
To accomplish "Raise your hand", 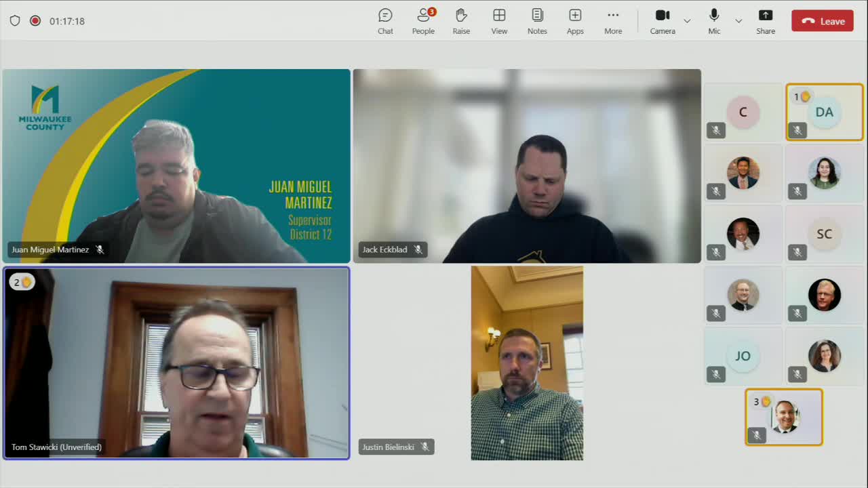I will 461,22.
